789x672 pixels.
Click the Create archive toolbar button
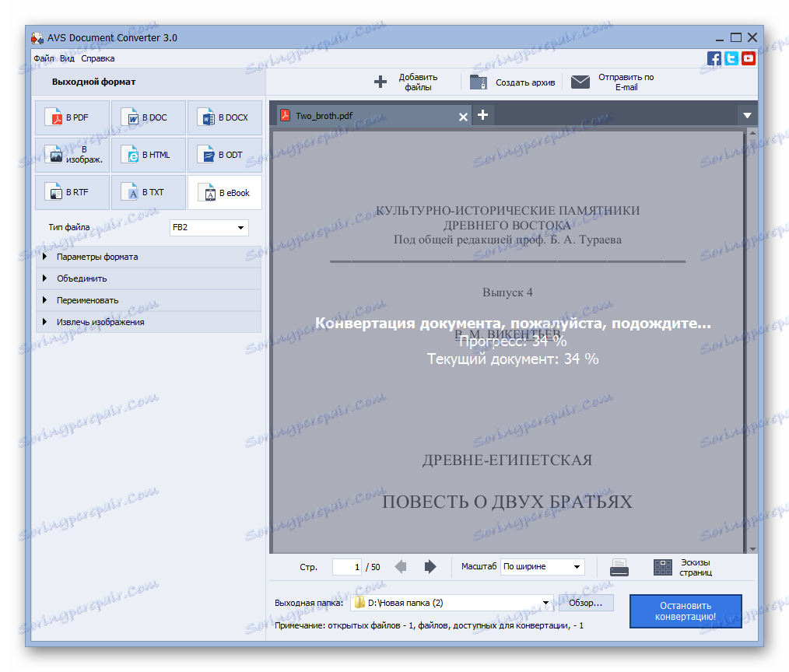tap(513, 82)
